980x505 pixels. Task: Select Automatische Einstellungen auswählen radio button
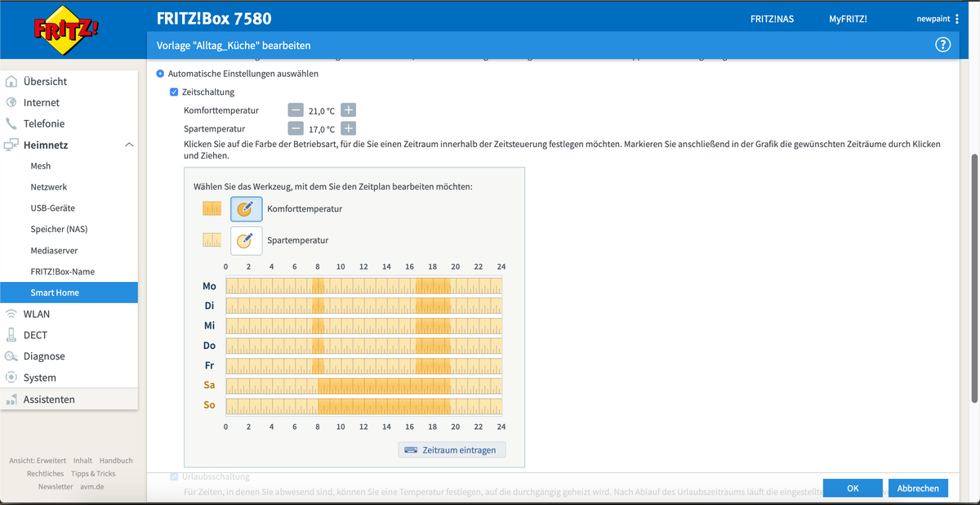tap(160, 74)
